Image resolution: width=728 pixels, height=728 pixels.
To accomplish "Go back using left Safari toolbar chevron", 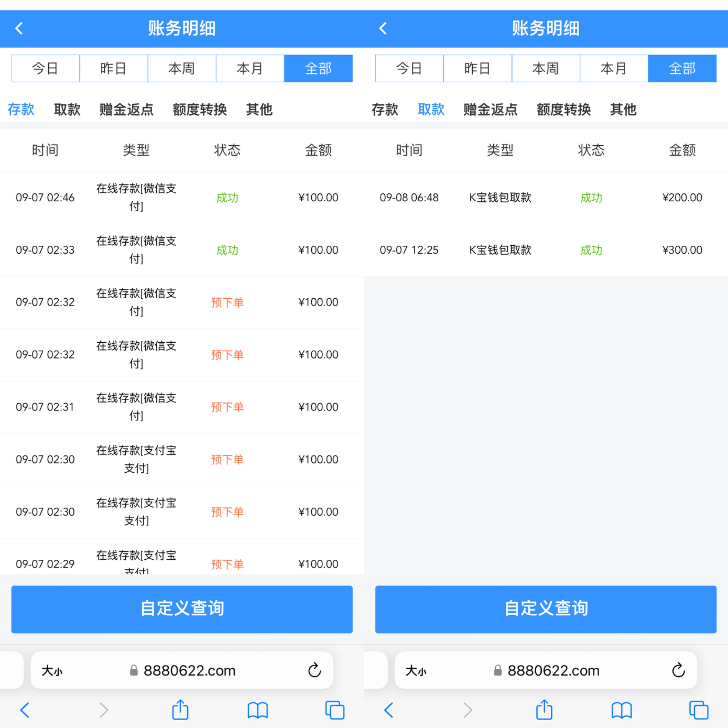I will [x=25, y=710].
